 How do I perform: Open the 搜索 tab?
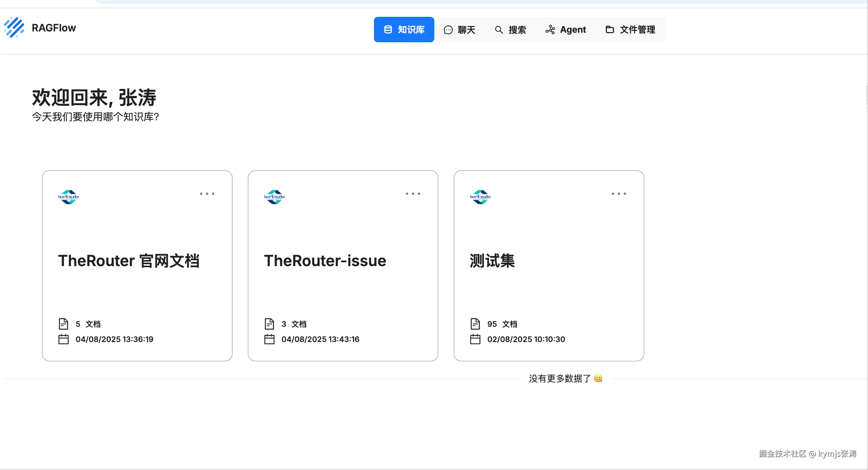(510, 30)
